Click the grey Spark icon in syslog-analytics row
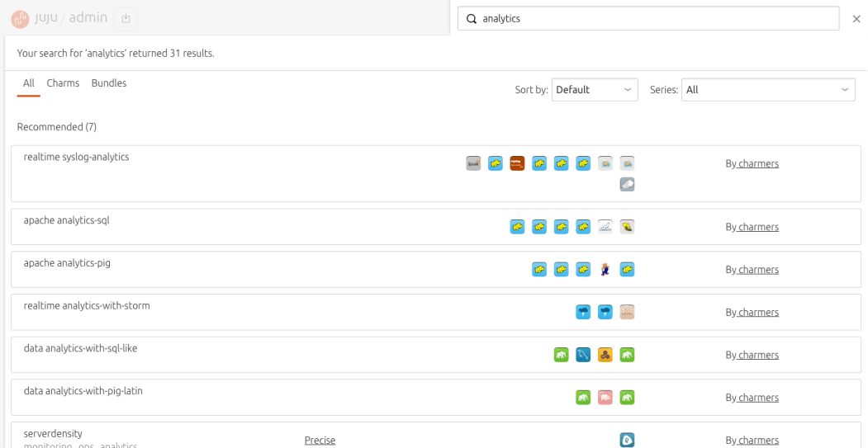 tap(473, 163)
